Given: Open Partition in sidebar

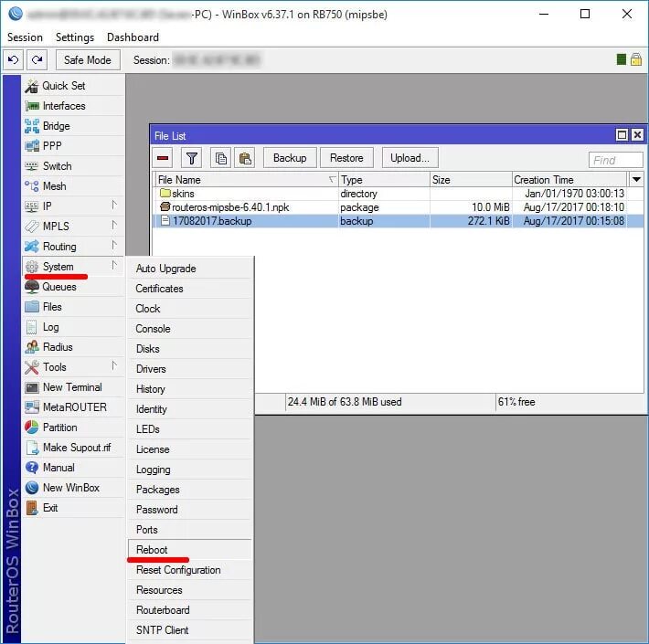Looking at the screenshot, I should pos(73,428).
